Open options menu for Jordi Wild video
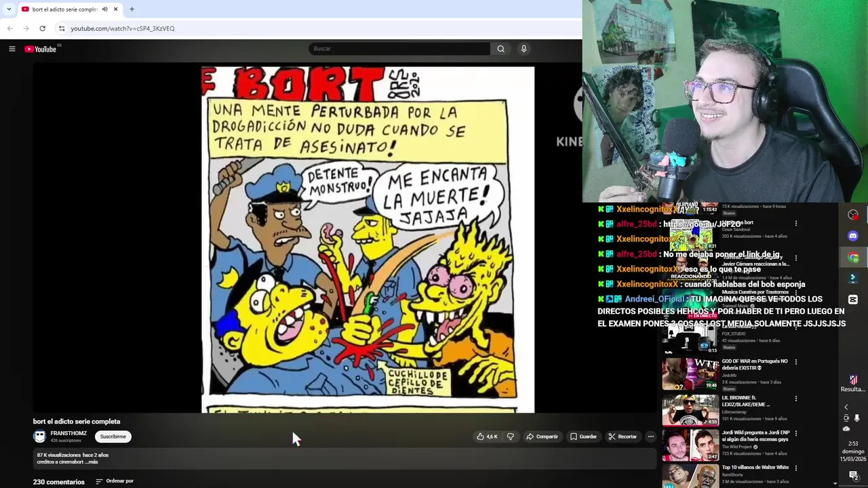This screenshot has width=868, height=488. coord(796,434)
